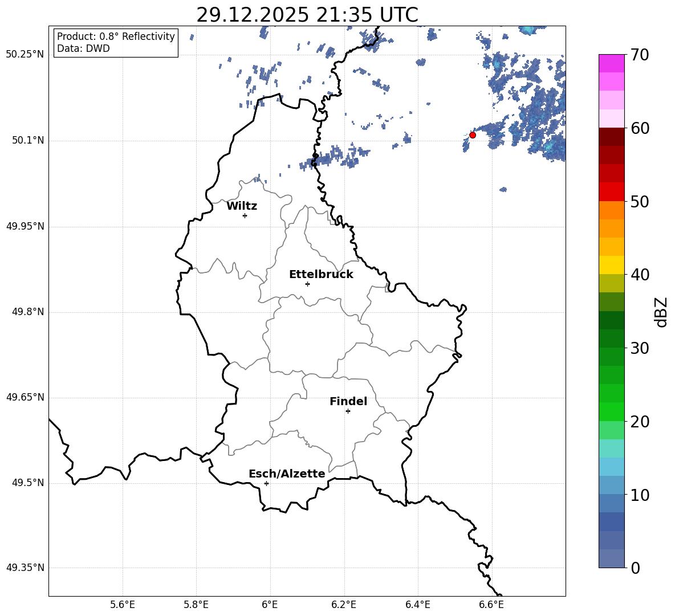Click the 6°E longitude label
Viewport: 675px width, 616px height.
pyautogui.click(x=270, y=605)
